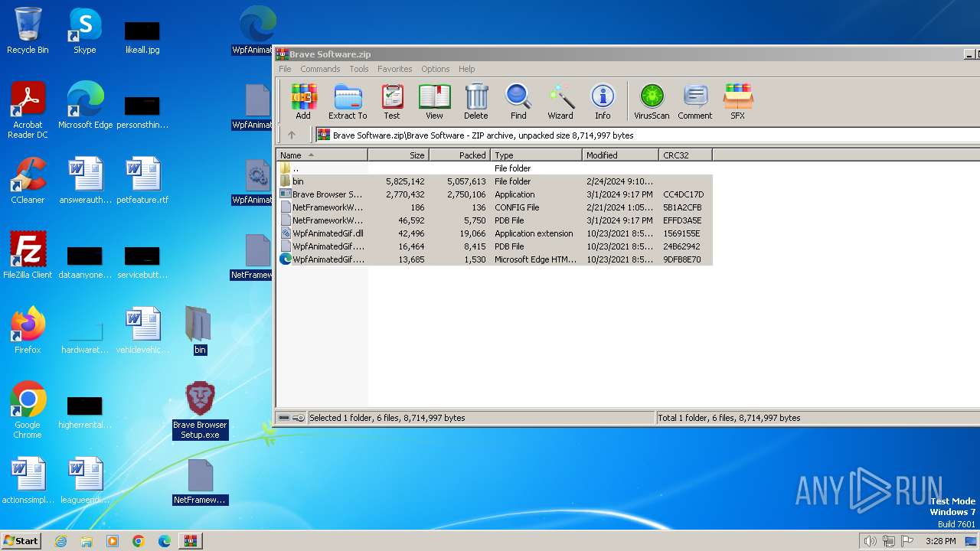Select the Microsoft Edge desktop icon

point(85,106)
